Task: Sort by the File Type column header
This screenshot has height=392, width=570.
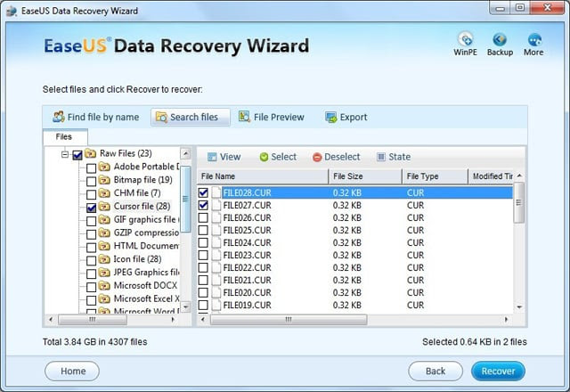Action: (x=435, y=176)
